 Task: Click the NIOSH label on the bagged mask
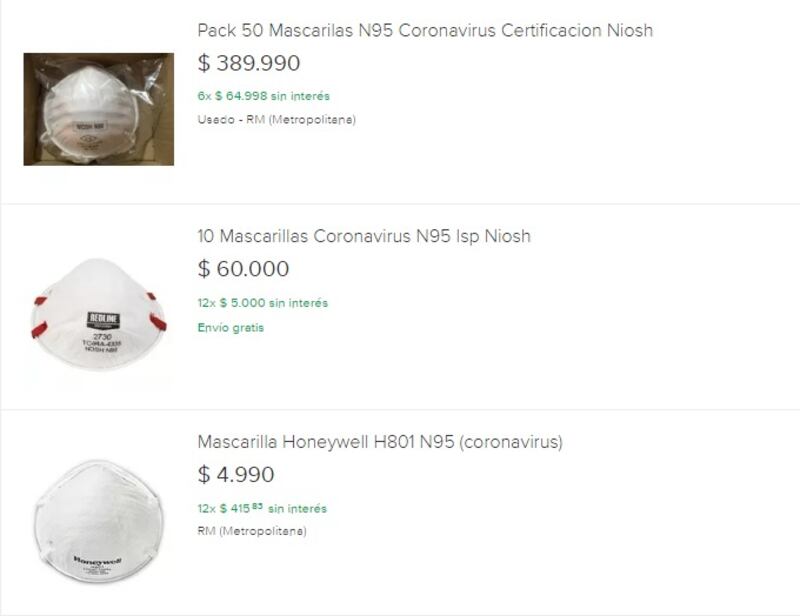[90, 126]
